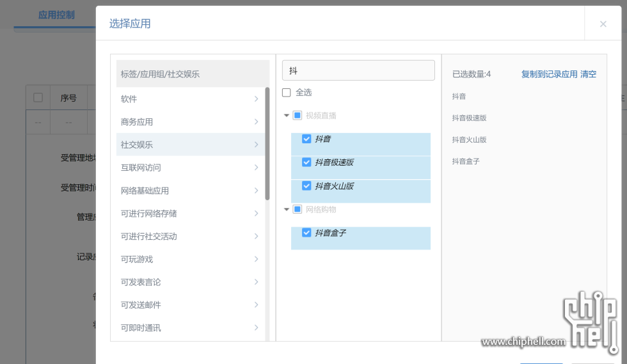Image resolution: width=627 pixels, height=364 pixels.
Task: Click the 已选数量:4 counter text
Action: [x=471, y=74]
